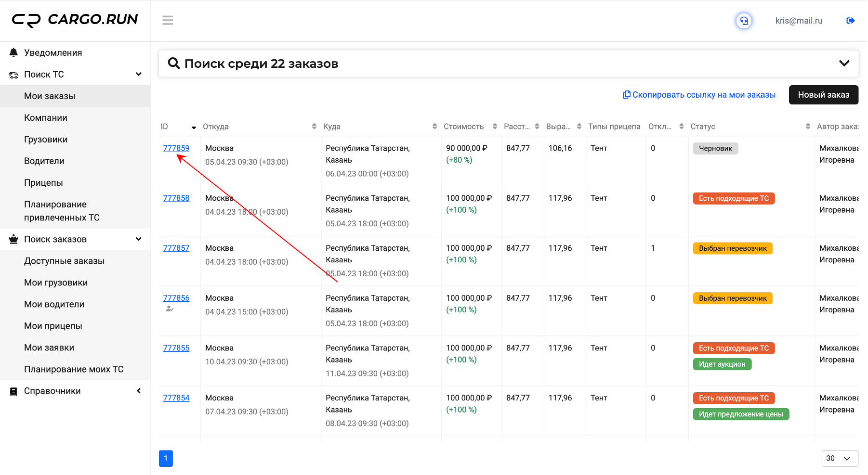Open Мои заказы in sidebar
868x475 pixels.
point(75,96)
